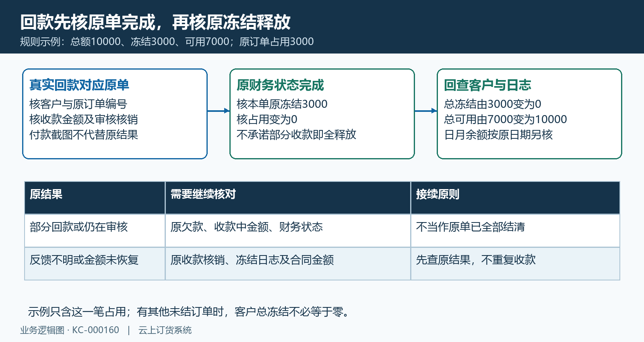
Task: Click the table header 需要继续核对
Action: pyautogui.click(x=288, y=198)
